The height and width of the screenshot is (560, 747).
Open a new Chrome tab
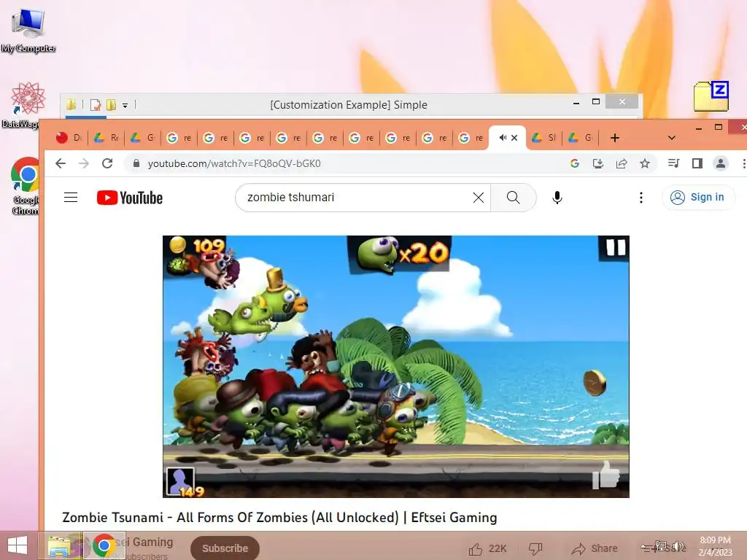pos(615,138)
